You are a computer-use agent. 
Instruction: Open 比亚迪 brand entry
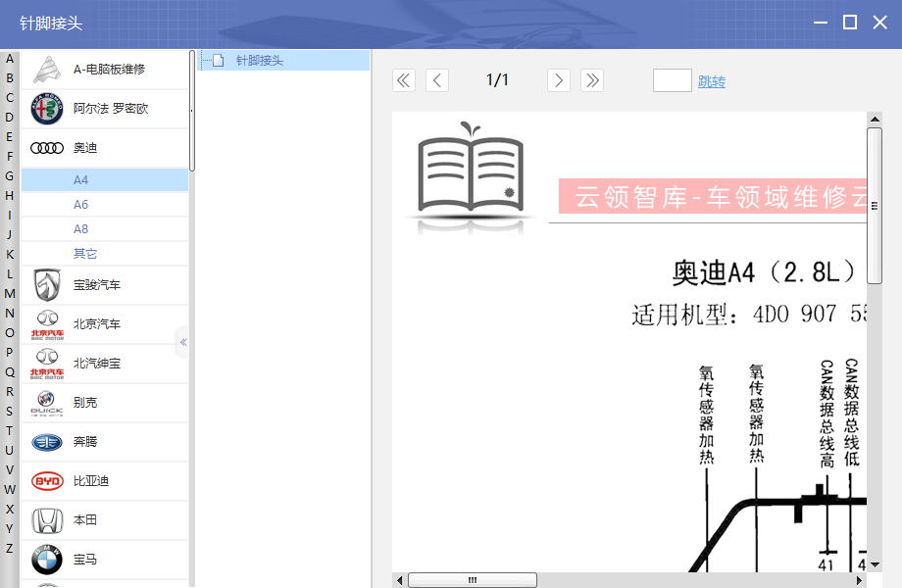click(105, 481)
